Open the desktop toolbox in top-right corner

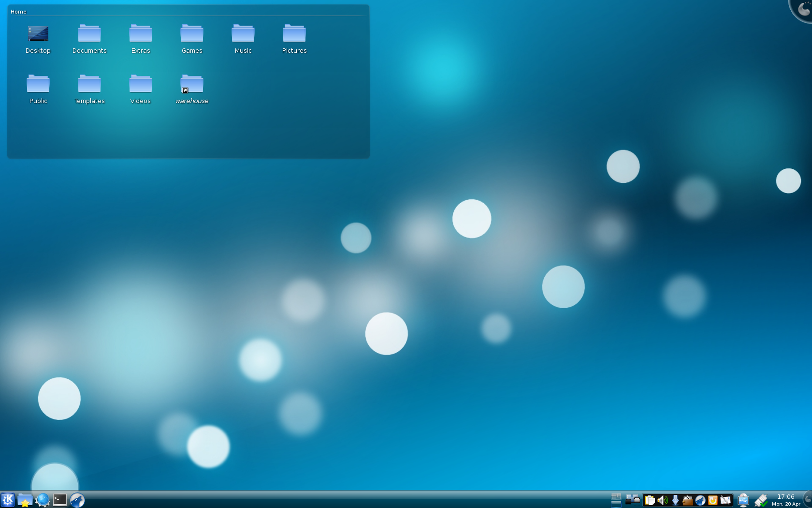(x=803, y=9)
